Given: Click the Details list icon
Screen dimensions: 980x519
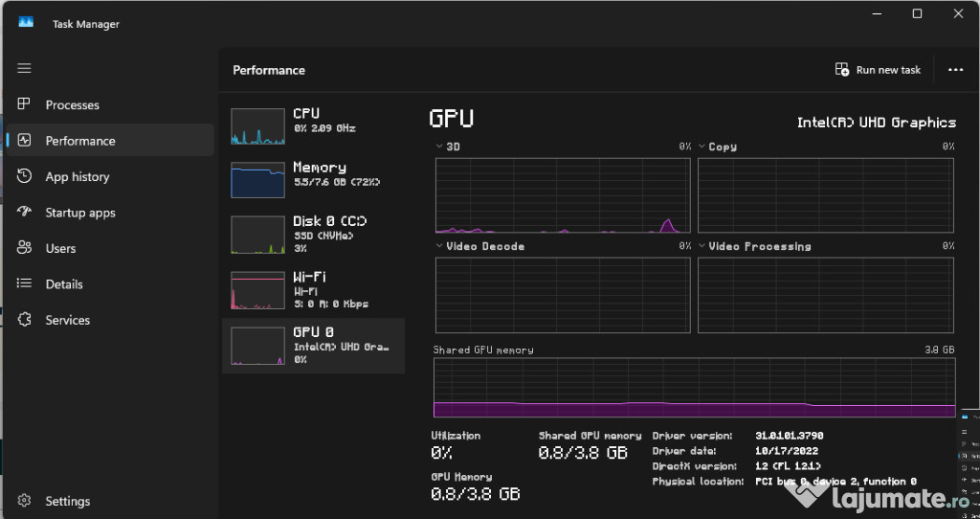Looking at the screenshot, I should click(25, 284).
